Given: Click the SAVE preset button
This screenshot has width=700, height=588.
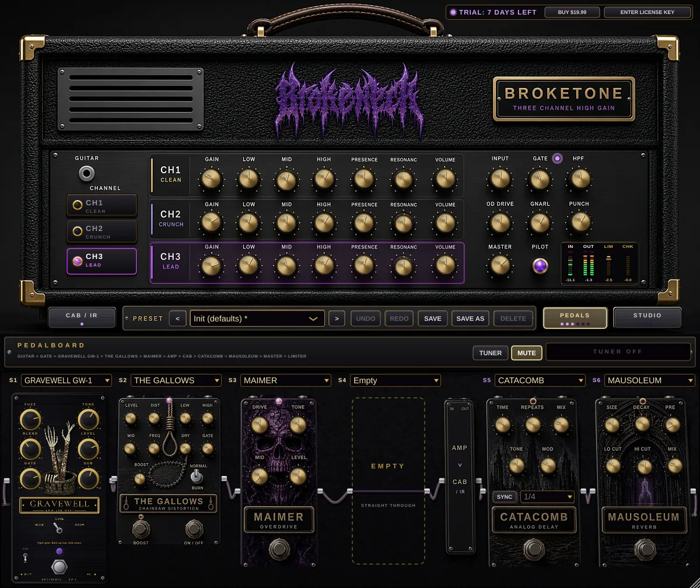Looking at the screenshot, I should click(433, 318).
